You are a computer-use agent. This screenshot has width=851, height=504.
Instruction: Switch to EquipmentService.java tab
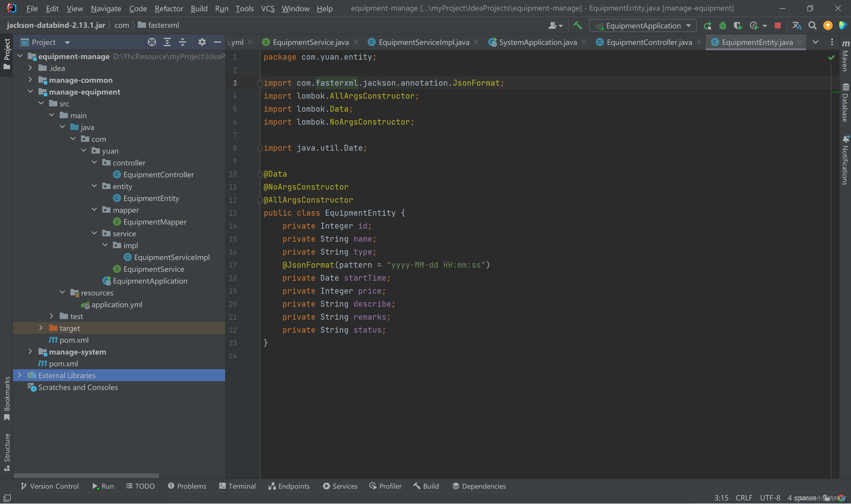[310, 42]
